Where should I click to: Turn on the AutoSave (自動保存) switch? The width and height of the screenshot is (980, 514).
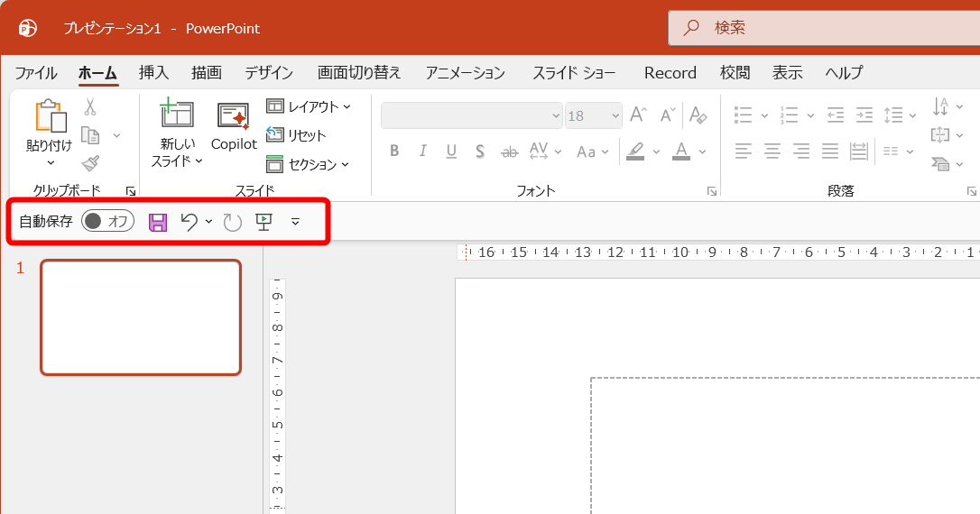(x=108, y=220)
